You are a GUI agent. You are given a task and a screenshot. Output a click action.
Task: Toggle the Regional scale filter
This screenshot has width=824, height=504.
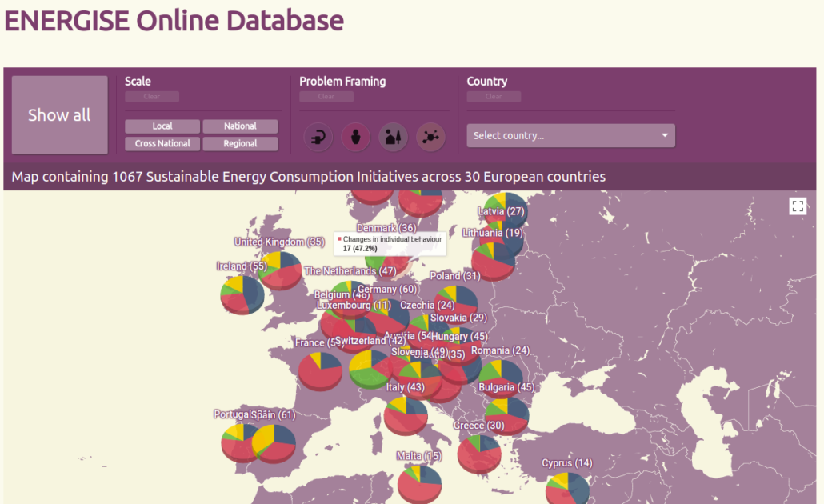(x=240, y=144)
